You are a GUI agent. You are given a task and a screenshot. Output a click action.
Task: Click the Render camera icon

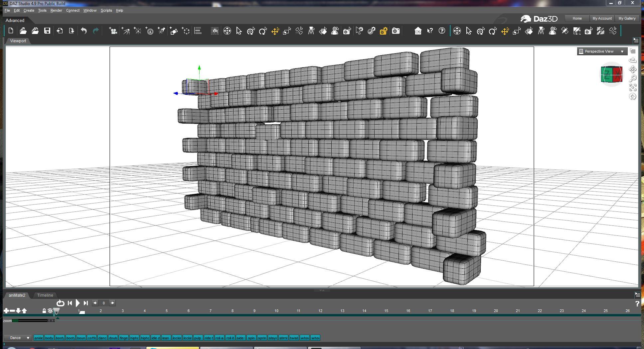click(396, 31)
